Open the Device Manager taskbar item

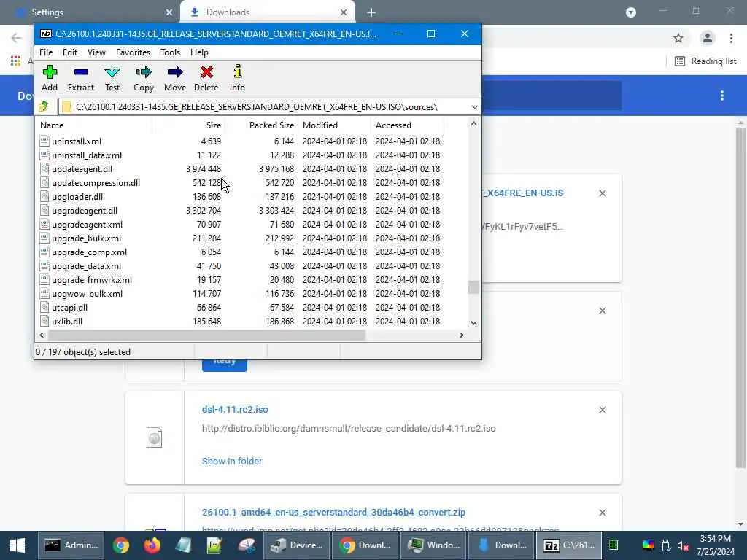296,545
